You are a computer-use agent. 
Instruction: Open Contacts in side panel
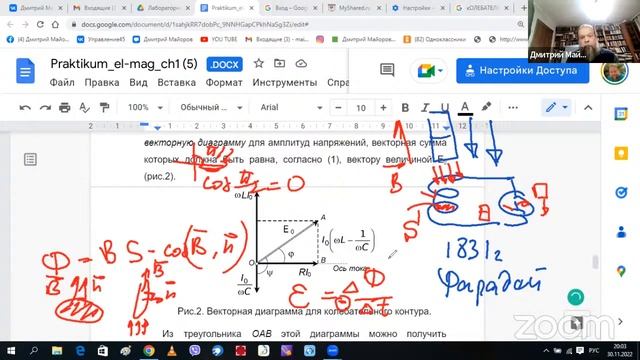click(x=621, y=232)
